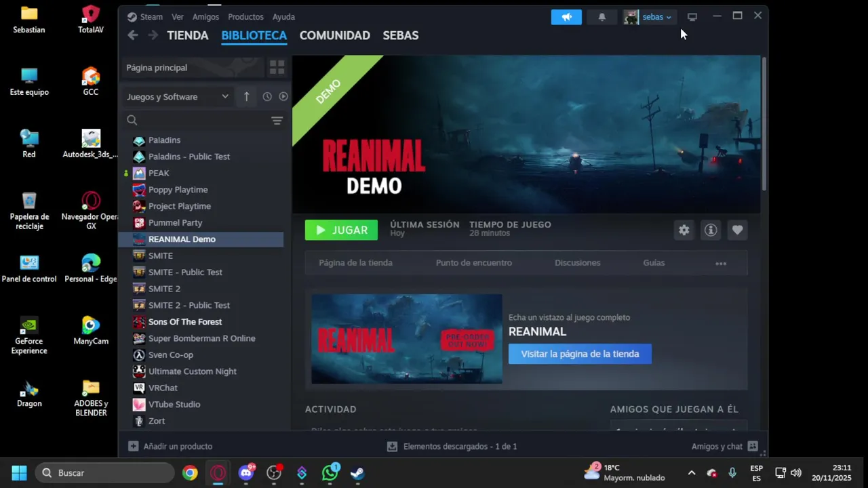Screen dimensions: 868x488
Task: Select Sven Co-op in the library
Action: coord(201,355)
